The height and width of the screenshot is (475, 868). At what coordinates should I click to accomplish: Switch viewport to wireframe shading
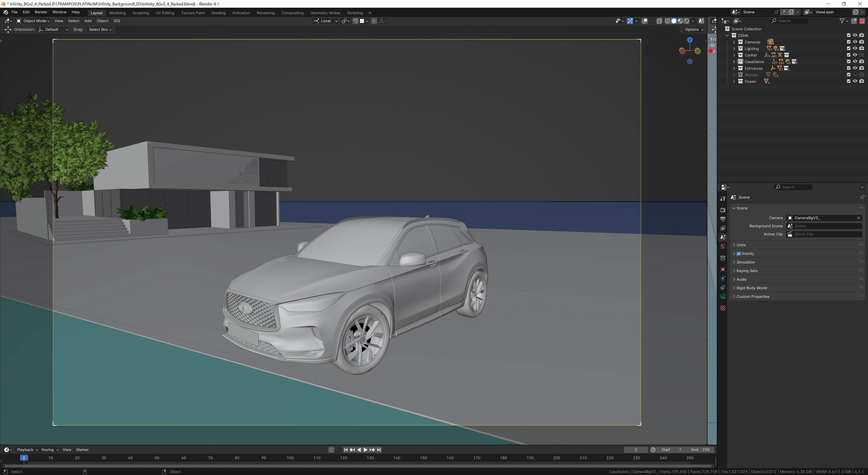667,21
